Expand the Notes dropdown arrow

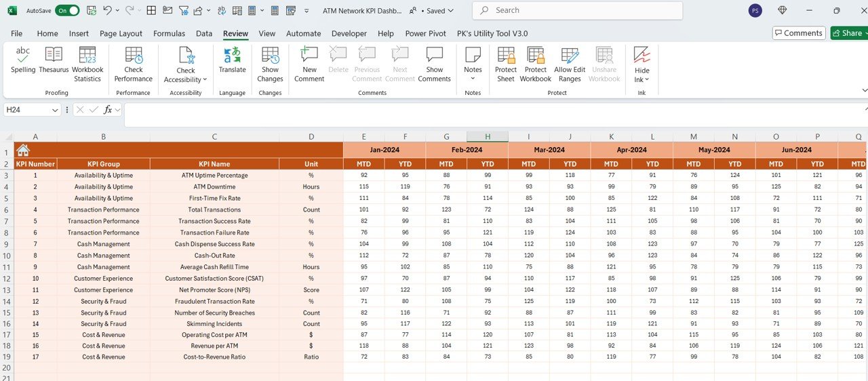coord(473,79)
